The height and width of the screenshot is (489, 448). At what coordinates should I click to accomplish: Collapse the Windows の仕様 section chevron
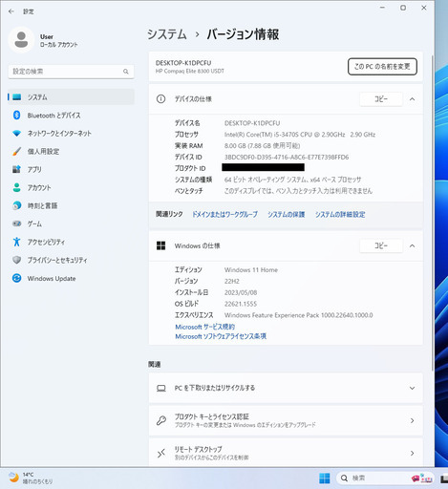click(412, 245)
